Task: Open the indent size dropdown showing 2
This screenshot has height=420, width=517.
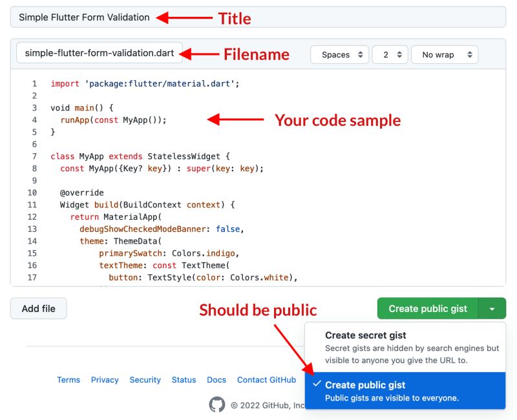Action: pyautogui.click(x=388, y=54)
